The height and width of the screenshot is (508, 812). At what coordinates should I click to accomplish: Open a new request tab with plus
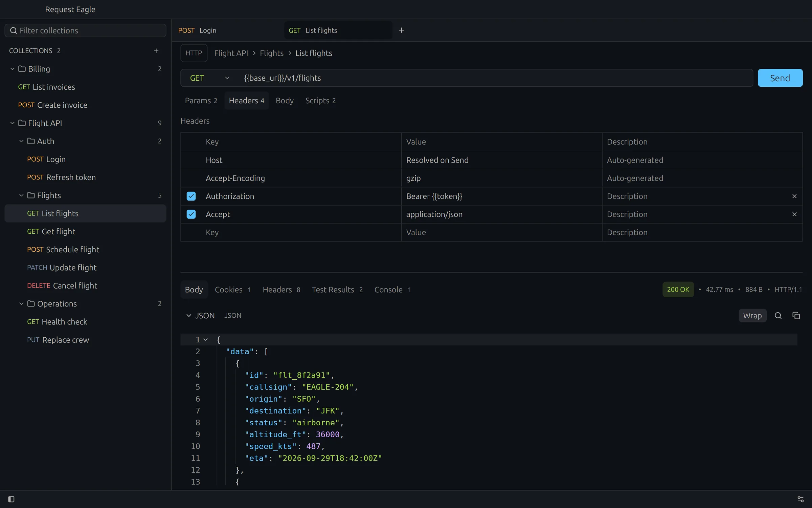(401, 30)
